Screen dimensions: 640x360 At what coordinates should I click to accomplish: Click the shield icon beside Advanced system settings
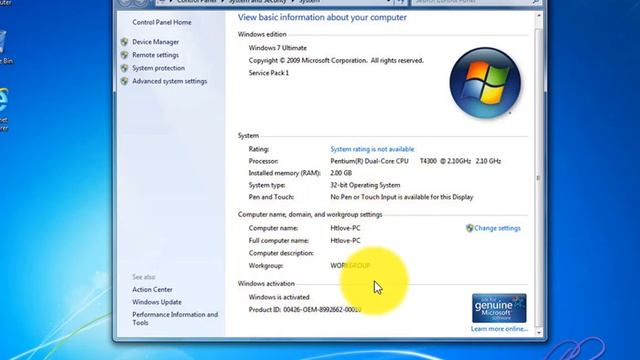point(124,81)
